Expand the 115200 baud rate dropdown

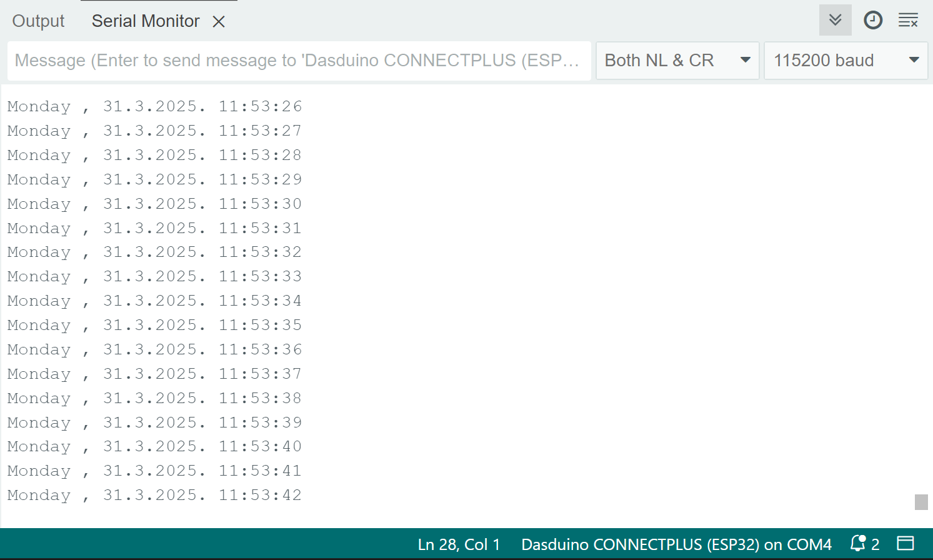(846, 61)
